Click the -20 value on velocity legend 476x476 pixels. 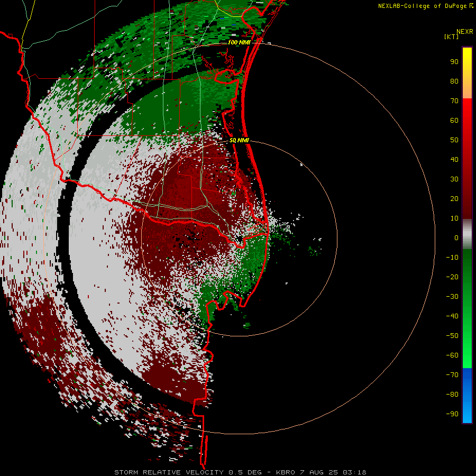tap(452, 277)
